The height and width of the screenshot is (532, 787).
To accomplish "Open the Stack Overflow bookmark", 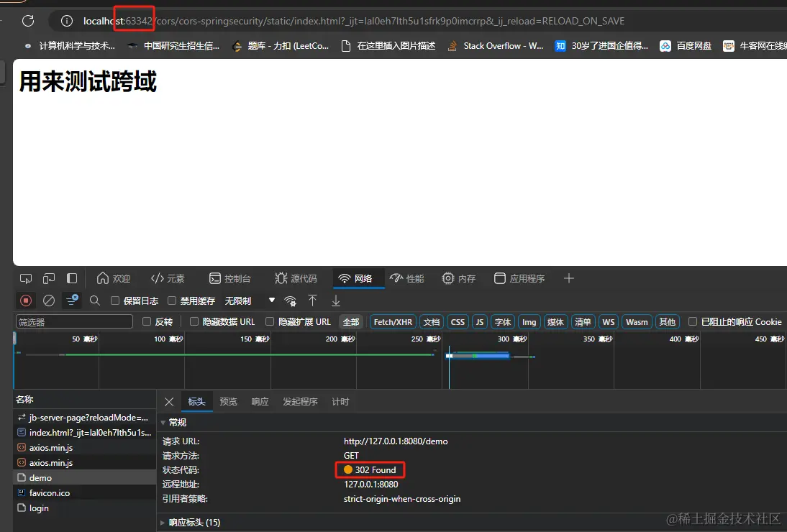I will [x=496, y=45].
